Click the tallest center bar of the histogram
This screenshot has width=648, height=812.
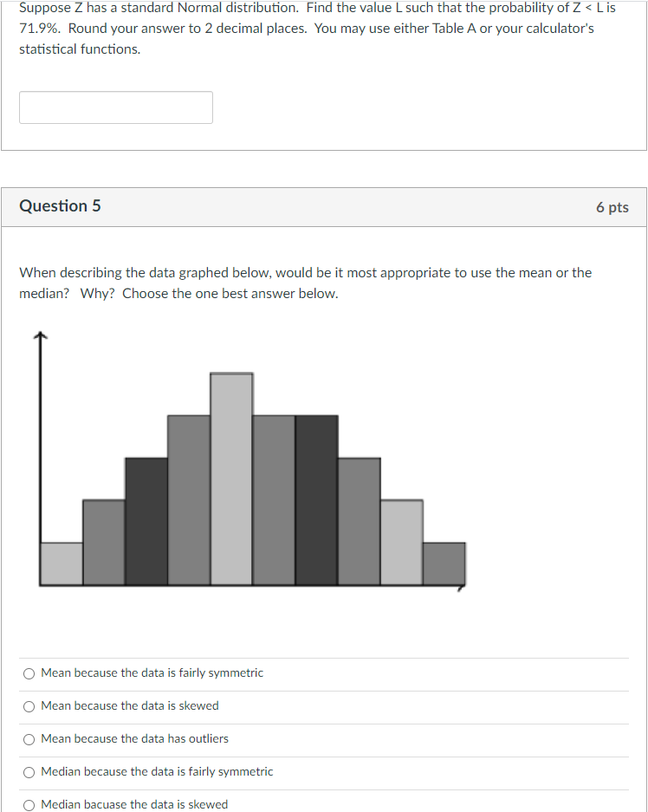[230, 477]
